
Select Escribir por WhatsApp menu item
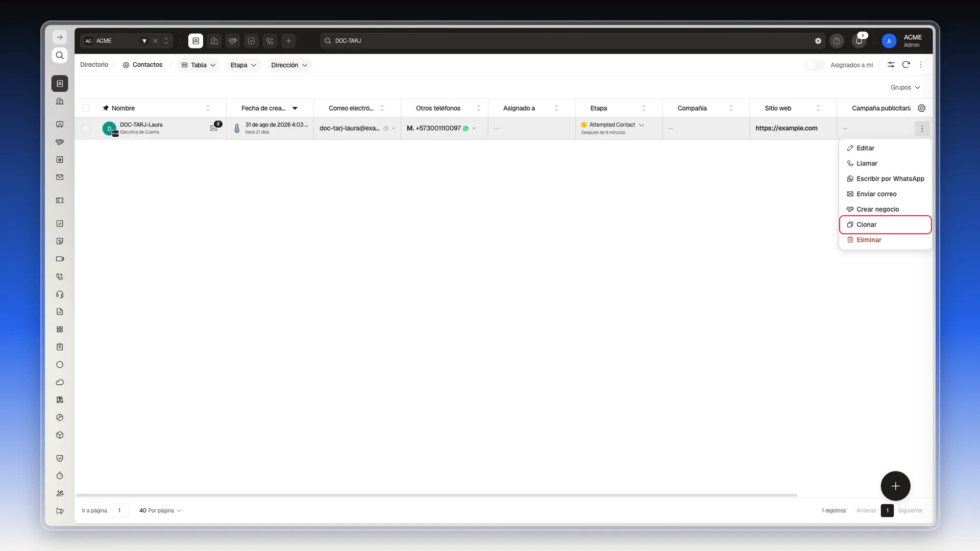pos(885,179)
